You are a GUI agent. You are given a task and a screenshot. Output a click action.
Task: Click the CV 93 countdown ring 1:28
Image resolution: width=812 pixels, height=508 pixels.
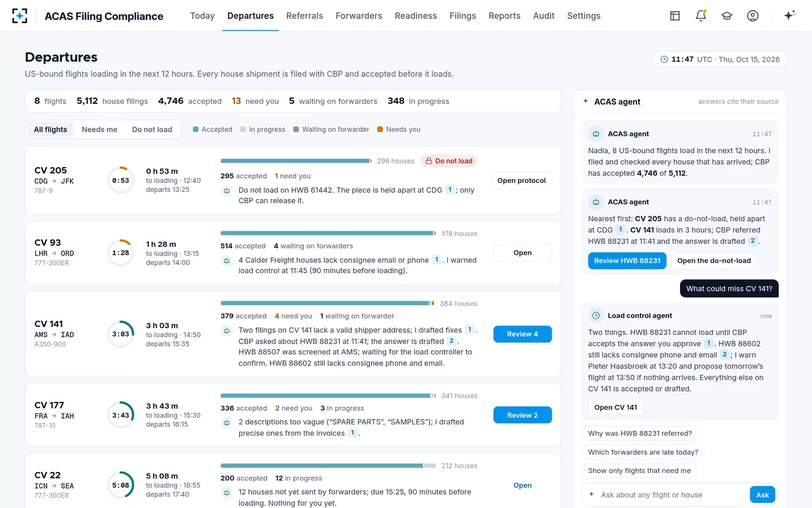pos(121,253)
